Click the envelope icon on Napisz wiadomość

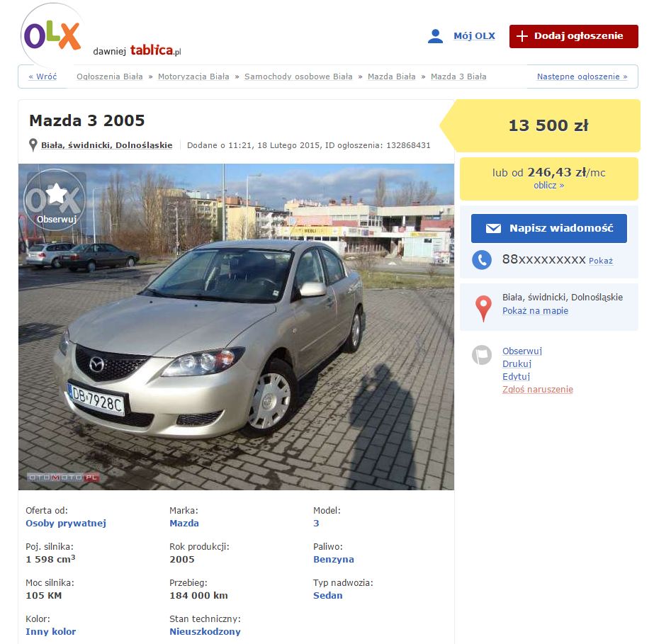click(493, 228)
